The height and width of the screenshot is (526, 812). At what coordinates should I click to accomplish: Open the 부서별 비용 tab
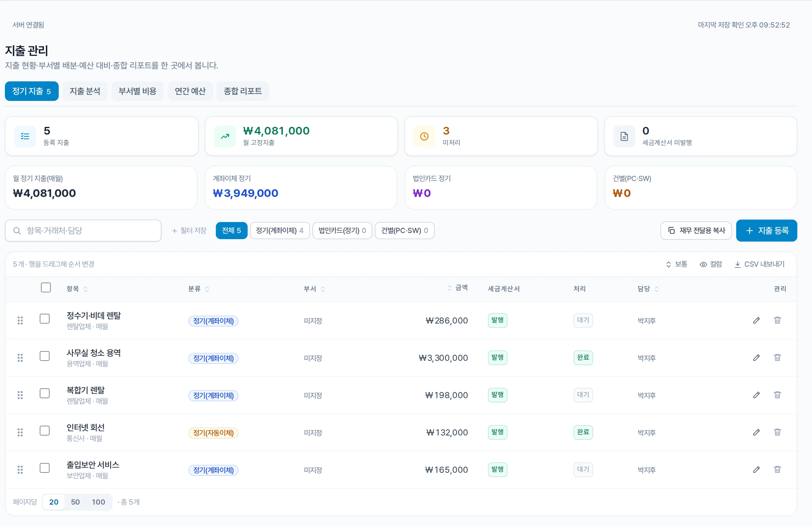pos(137,91)
